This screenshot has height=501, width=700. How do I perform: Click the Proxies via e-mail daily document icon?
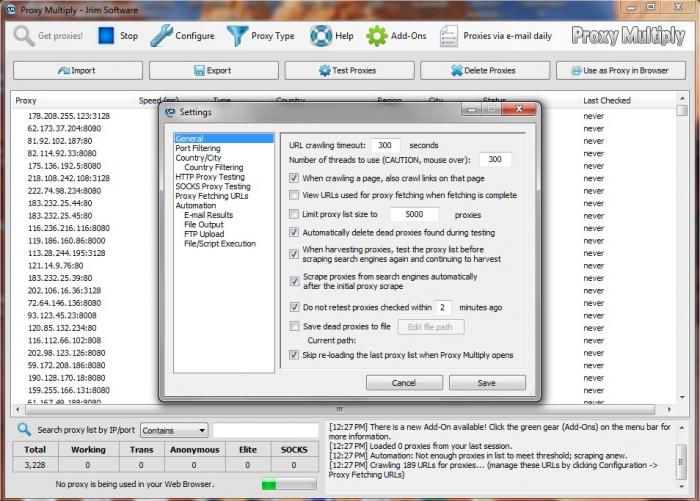point(448,36)
